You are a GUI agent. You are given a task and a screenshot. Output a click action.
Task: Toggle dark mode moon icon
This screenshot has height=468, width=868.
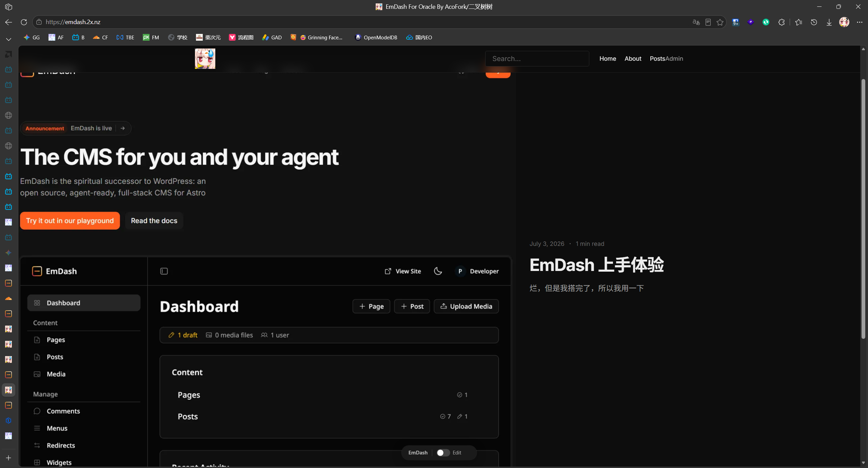click(438, 271)
